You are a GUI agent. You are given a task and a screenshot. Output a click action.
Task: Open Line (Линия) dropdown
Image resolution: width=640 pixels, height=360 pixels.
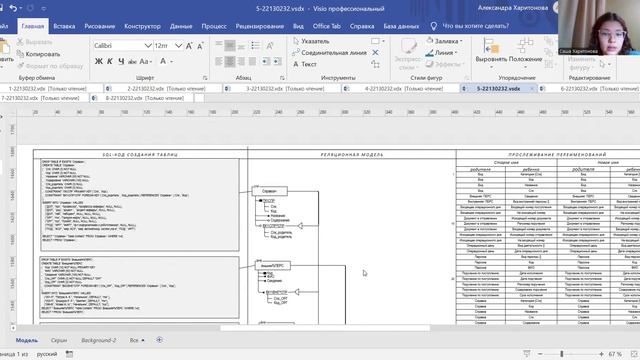[441, 53]
